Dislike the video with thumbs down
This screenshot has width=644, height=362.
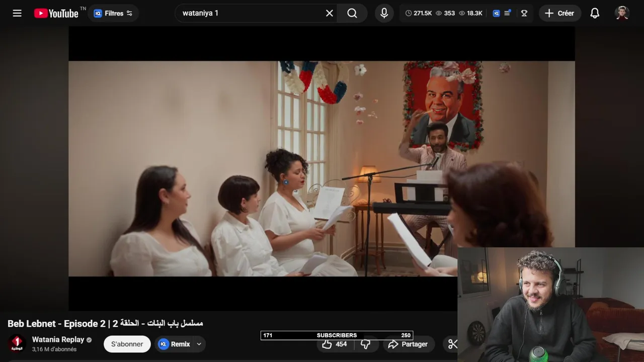click(x=366, y=344)
